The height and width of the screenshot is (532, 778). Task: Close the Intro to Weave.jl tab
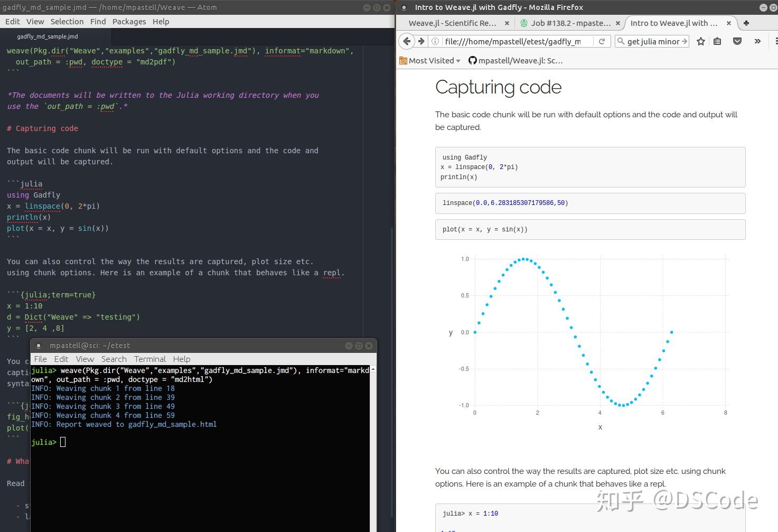729,23
